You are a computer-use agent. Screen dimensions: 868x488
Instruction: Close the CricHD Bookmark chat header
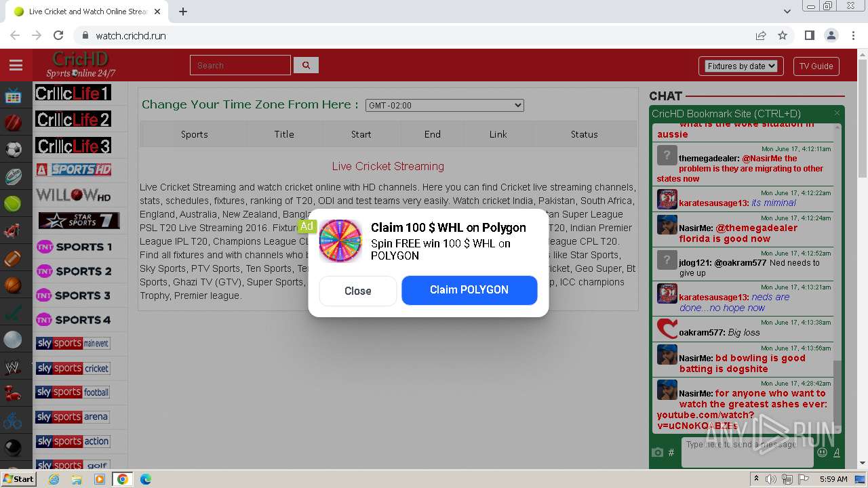pos(837,113)
